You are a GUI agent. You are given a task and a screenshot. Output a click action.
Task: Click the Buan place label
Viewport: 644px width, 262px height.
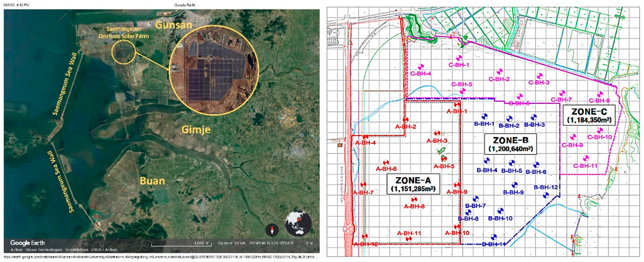pyautogui.click(x=152, y=181)
